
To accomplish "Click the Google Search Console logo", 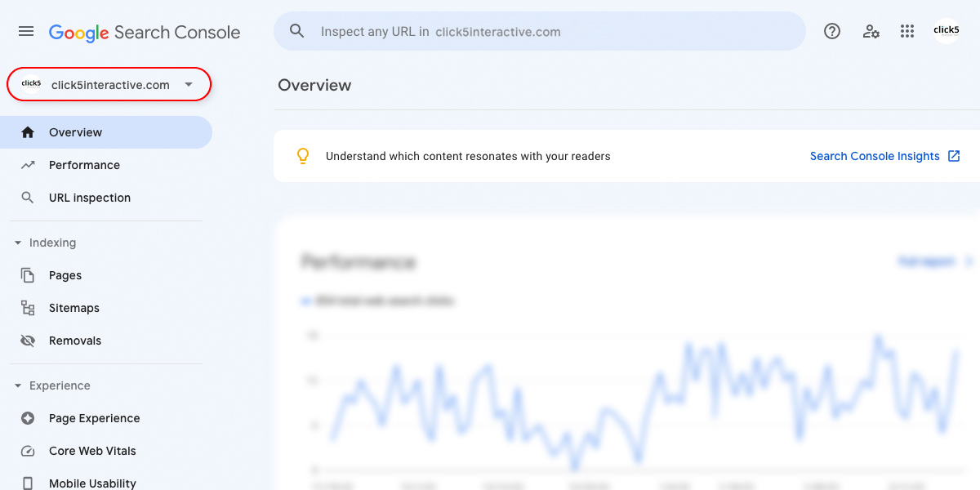I will [x=145, y=33].
